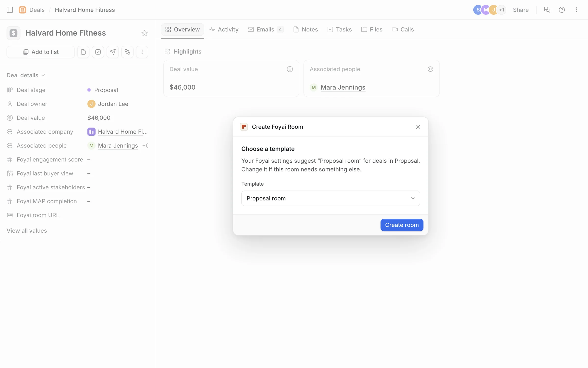Click View all values link

pyautogui.click(x=27, y=231)
